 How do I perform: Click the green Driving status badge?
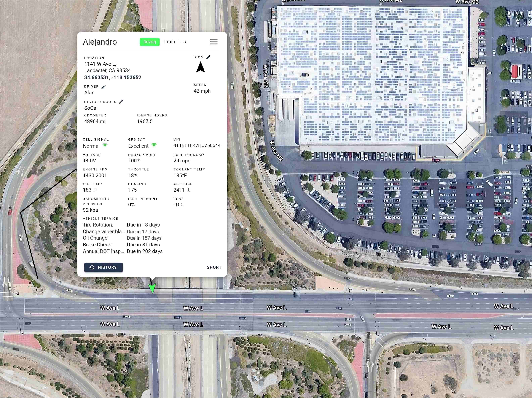149,42
